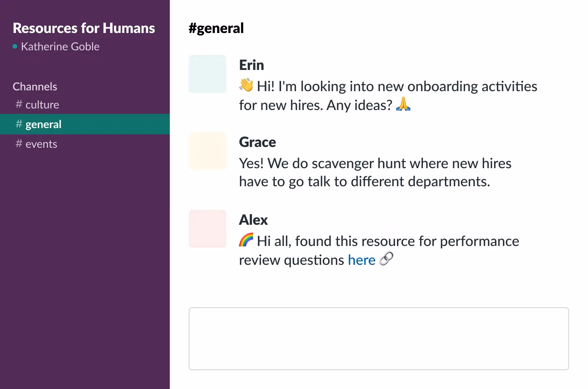Viewport: 588px width, 389px height.
Task: Click Alex's avatar image
Action: point(208,229)
